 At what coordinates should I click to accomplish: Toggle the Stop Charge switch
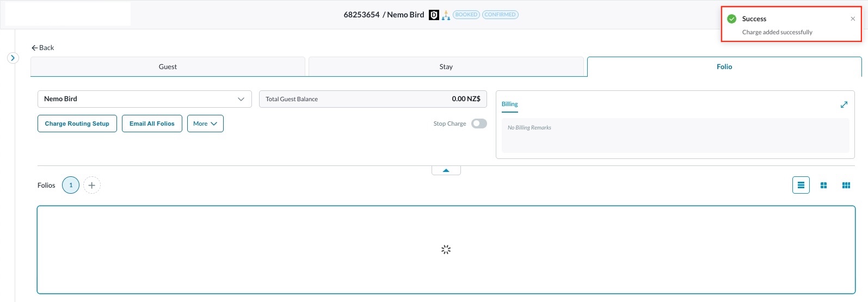pos(479,124)
